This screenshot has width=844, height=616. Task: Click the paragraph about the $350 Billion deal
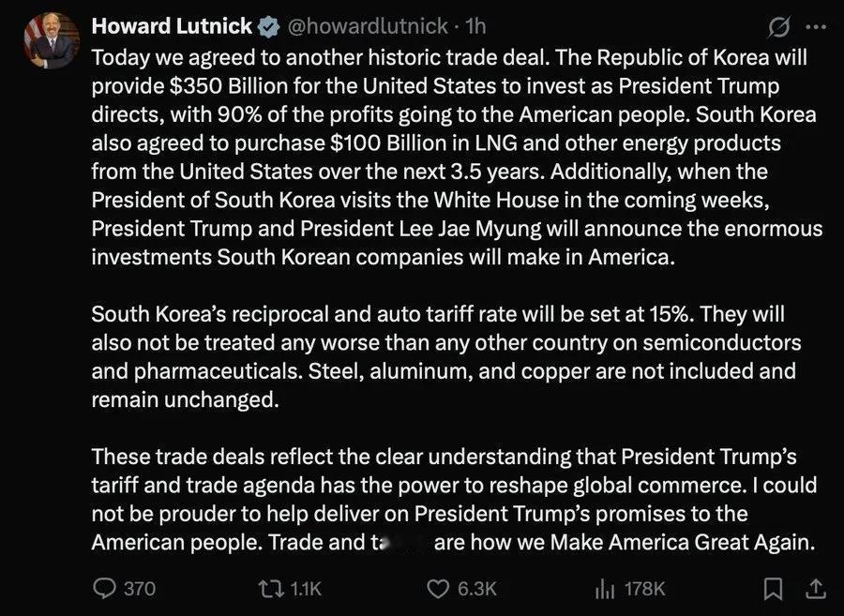tap(457, 158)
